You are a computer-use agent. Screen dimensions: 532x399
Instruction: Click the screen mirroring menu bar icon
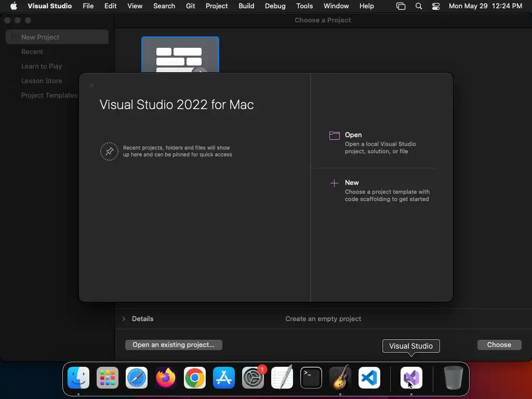(x=401, y=6)
